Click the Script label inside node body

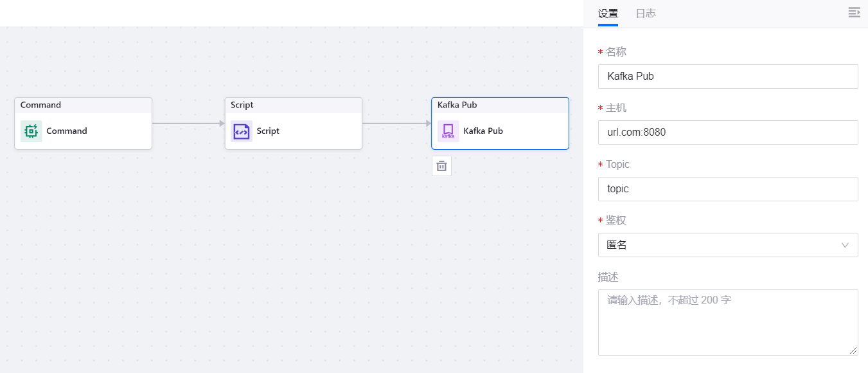pos(268,131)
